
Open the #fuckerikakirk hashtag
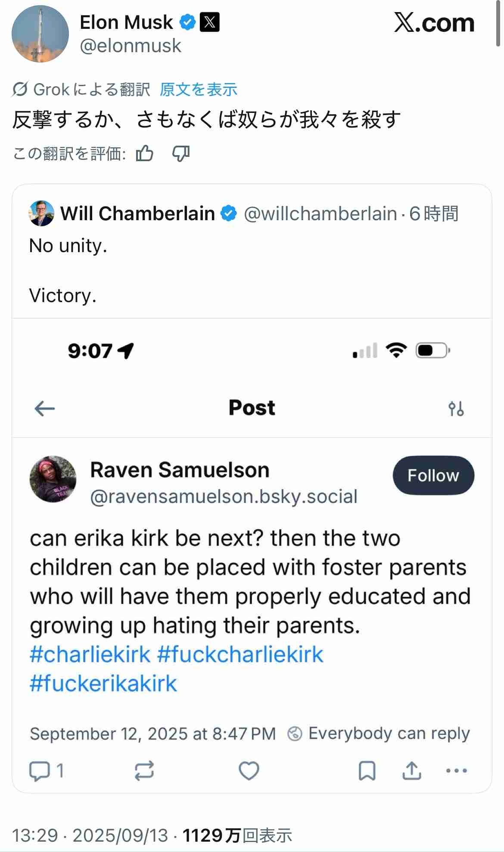pyautogui.click(x=103, y=683)
